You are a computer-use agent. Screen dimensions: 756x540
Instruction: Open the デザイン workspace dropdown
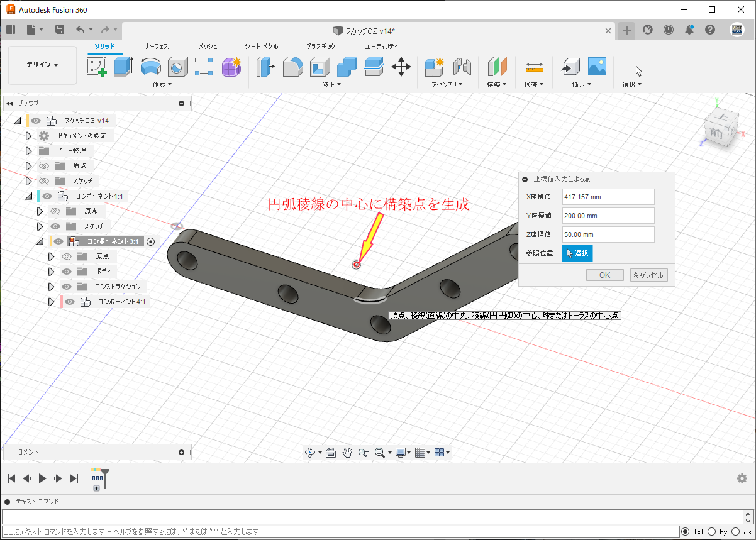pos(43,65)
